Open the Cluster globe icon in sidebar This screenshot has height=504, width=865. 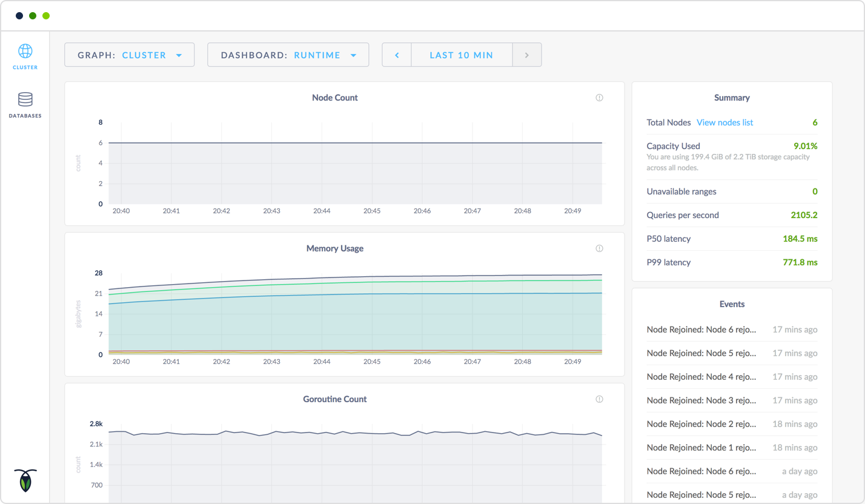[25, 51]
